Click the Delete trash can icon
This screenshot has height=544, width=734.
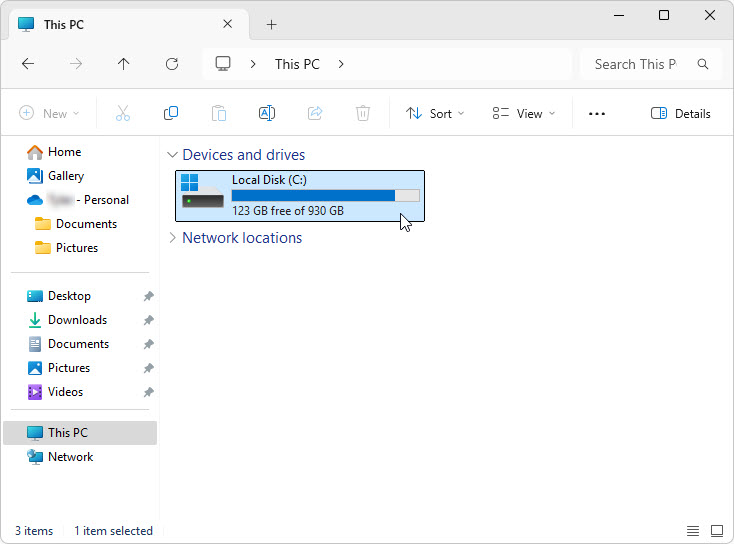[x=363, y=113]
